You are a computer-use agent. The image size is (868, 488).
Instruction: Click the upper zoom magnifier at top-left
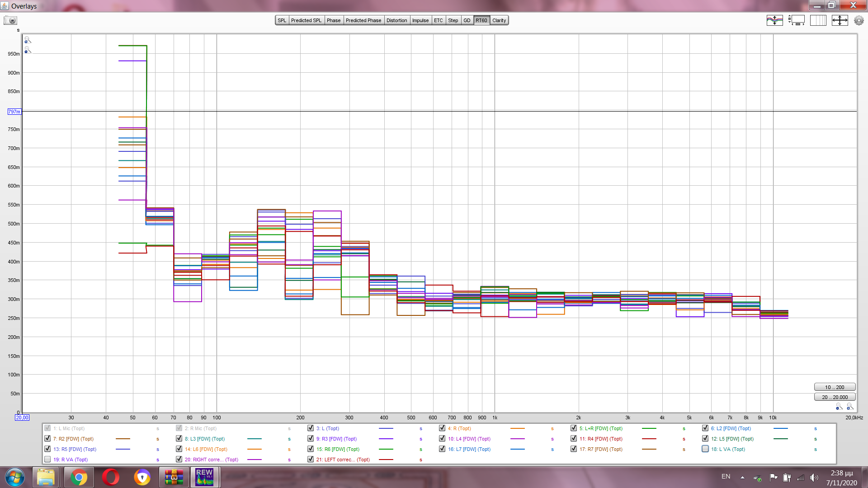[x=28, y=40]
